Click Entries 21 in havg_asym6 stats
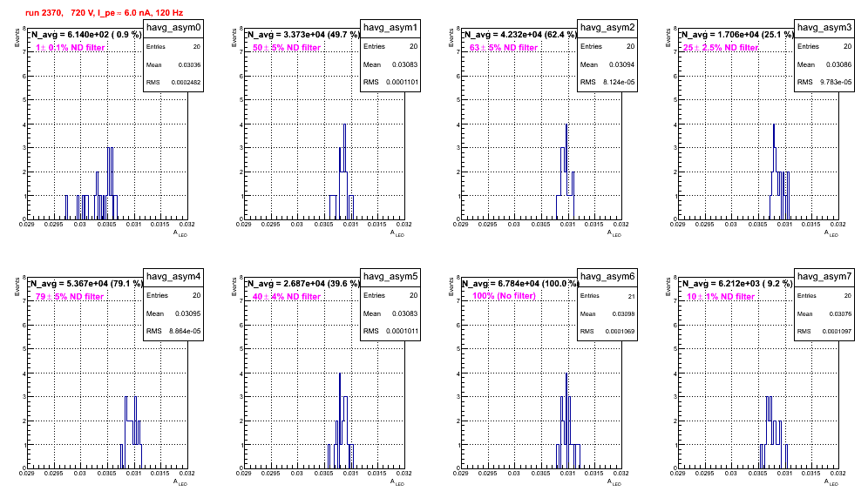Image resolution: width=868 pixels, height=498 pixels. [607, 296]
